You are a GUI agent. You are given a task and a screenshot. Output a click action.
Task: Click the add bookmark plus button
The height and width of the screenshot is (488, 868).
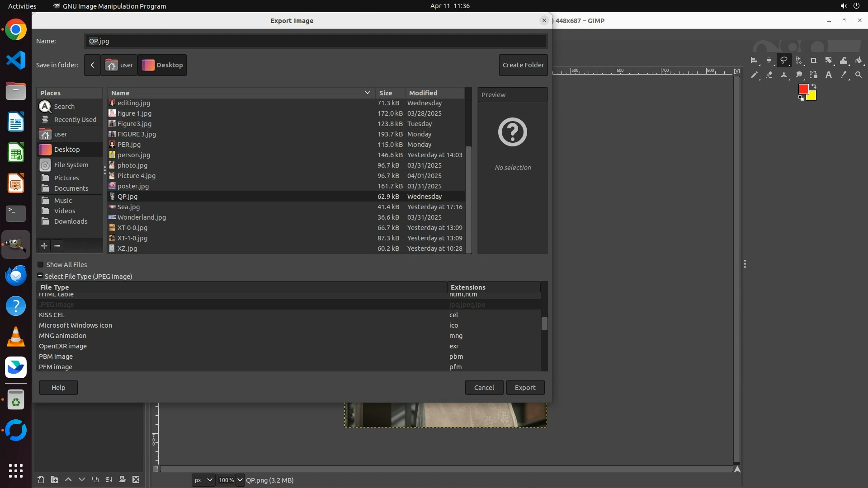click(44, 246)
